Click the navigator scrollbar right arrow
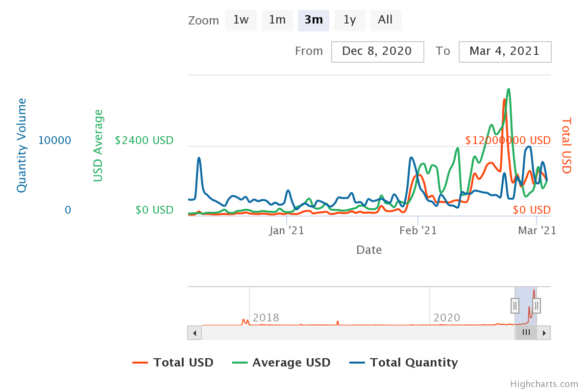Image resolution: width=588 pixels, height=392 pixels. [544, 333]
